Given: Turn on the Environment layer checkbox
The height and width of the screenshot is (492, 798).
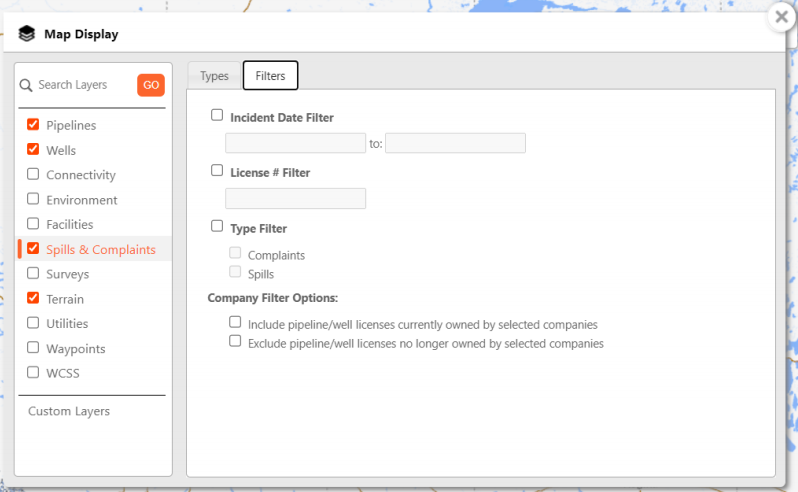Looking at the screenshot, I should 33,199.
